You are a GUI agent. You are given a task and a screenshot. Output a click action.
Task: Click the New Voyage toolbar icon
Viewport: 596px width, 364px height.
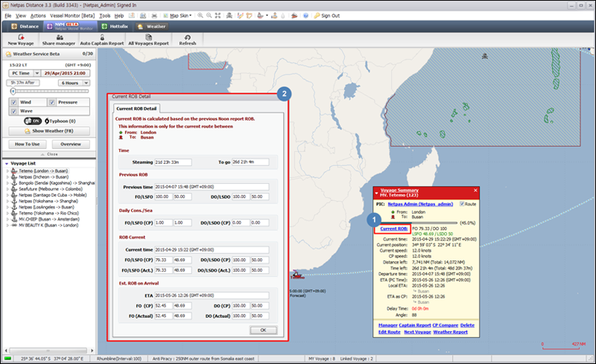[x=21, y=37]
